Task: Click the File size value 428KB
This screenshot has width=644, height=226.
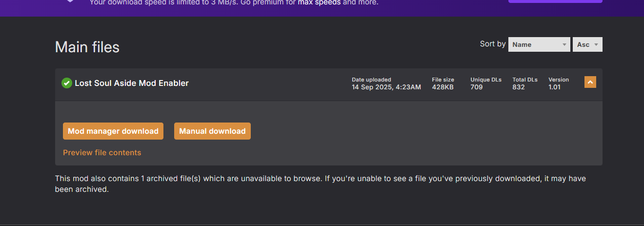Action: [x=443, y=87]
